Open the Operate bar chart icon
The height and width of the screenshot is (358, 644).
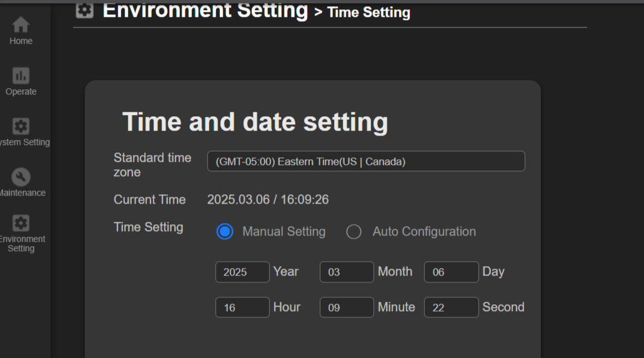point(21,76)
